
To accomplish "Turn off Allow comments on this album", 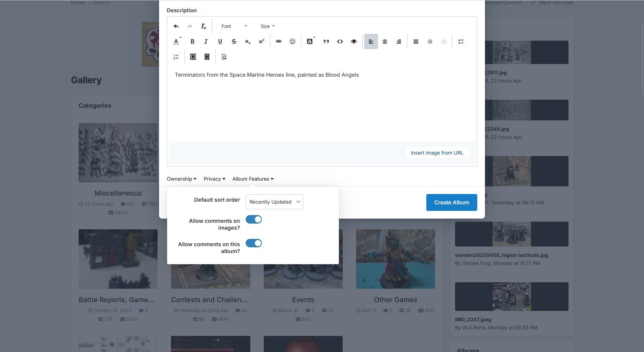I will click(254, 243).
